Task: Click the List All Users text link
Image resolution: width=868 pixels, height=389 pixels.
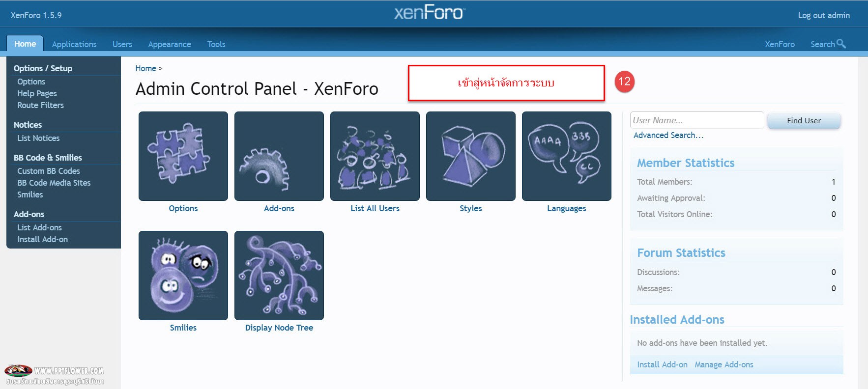Action: coord(375,208)
